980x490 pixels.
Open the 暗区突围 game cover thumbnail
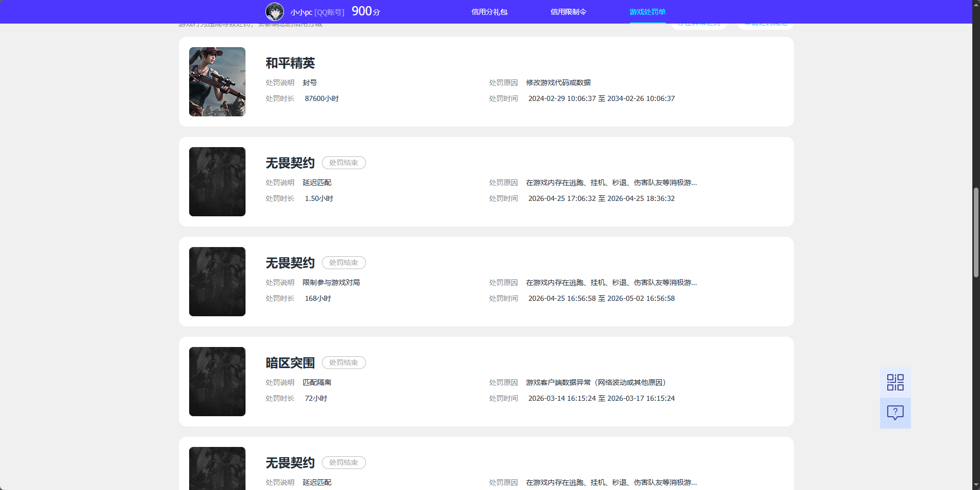217,381
